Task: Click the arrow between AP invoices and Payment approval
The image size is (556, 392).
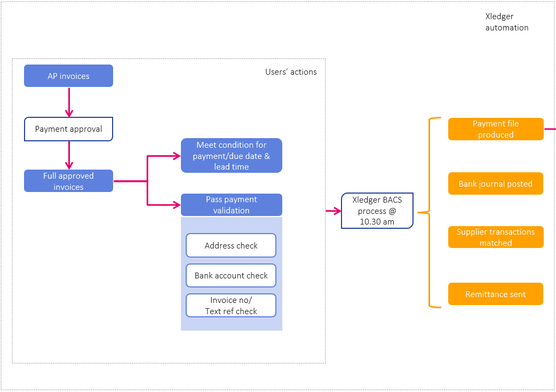Action: click(x=68, y=102)
